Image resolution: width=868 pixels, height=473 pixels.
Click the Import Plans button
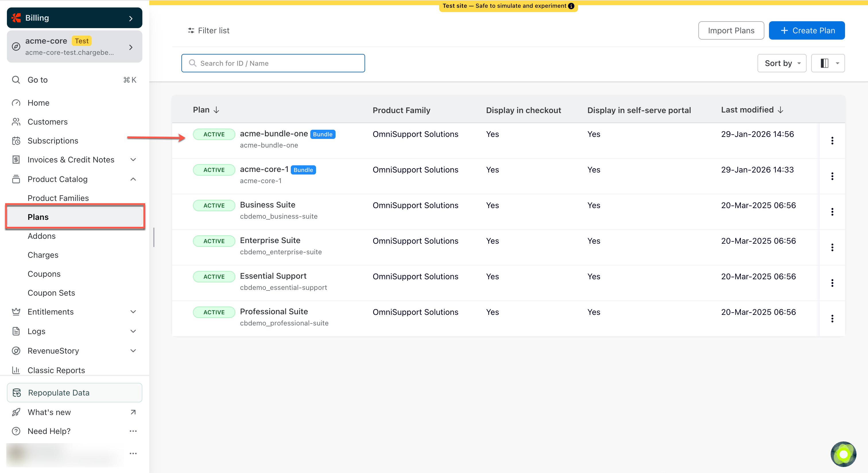731,30
